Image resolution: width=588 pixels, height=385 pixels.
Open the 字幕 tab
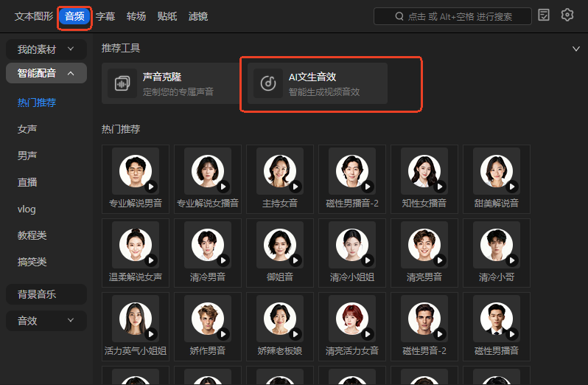click(105, 16)
